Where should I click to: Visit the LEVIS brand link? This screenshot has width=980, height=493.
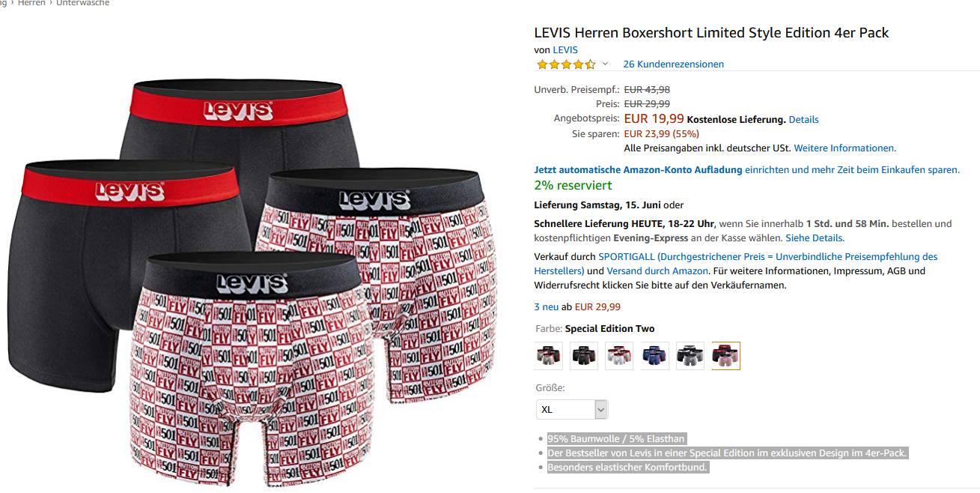(565, 50)
